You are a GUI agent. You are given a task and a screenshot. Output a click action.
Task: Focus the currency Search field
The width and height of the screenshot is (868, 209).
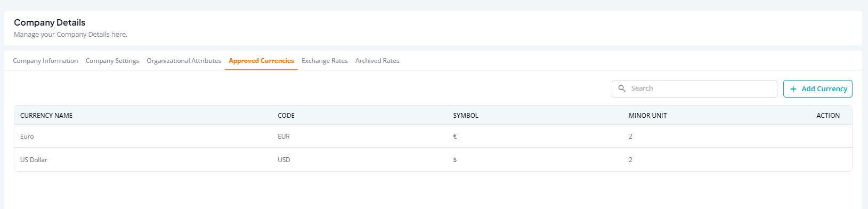coord(694,89)
